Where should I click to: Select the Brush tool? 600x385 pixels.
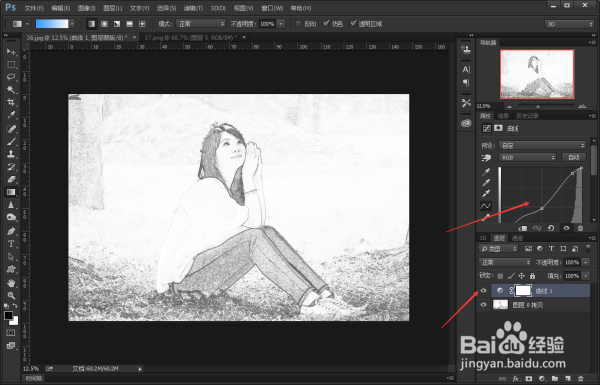pos(11,142)
